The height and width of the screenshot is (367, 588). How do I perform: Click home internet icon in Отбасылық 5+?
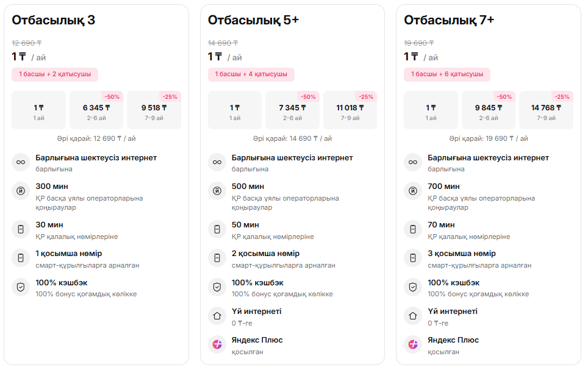[x=217, y=316]
